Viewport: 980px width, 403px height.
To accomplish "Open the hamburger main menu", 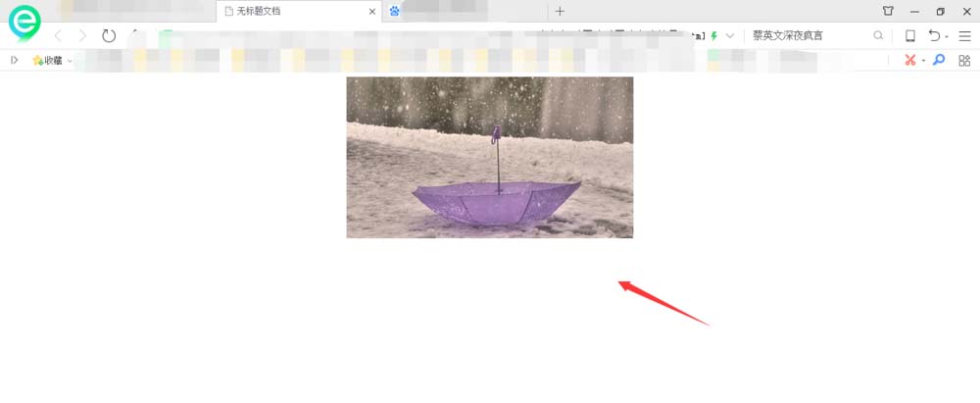I will pyautogui.click(x=964, y=35).
